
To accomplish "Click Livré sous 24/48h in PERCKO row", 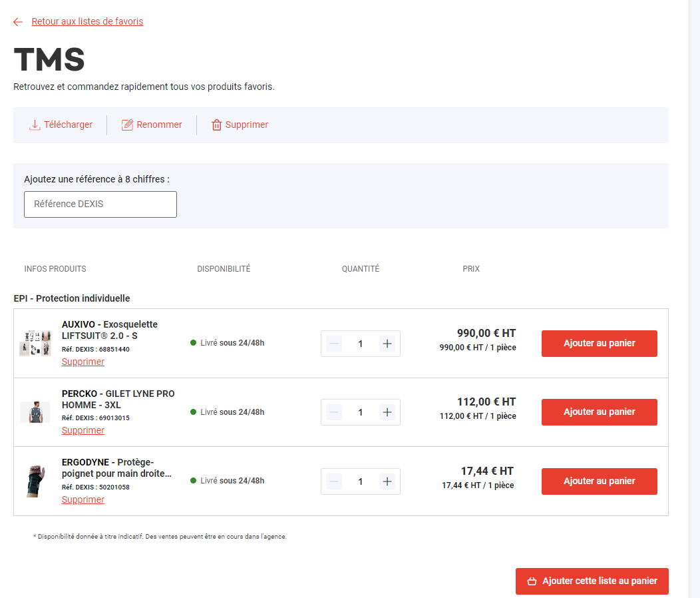I will tap(227, 412).
